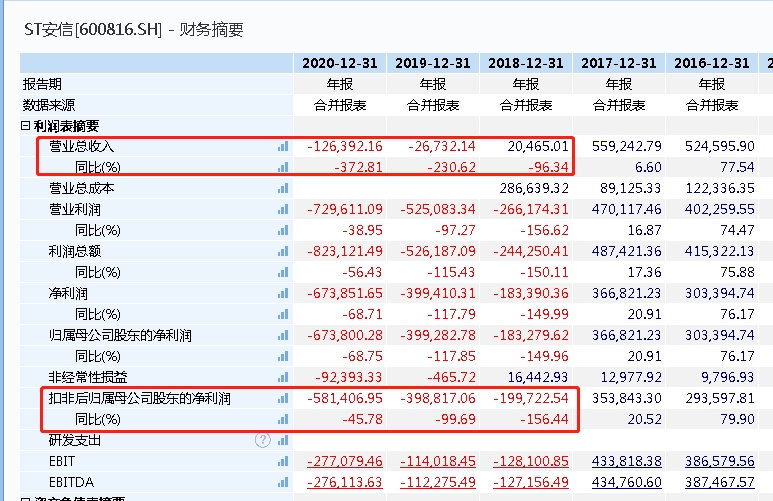
Task: Open EBIT value -277,079.46 link
Action: pyautogui.click(x=345, y=462)
